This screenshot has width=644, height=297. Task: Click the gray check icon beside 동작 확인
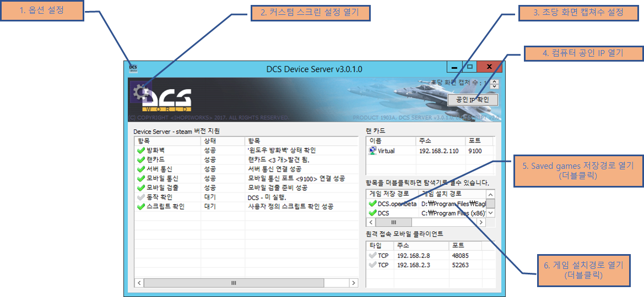pos(141,197)
